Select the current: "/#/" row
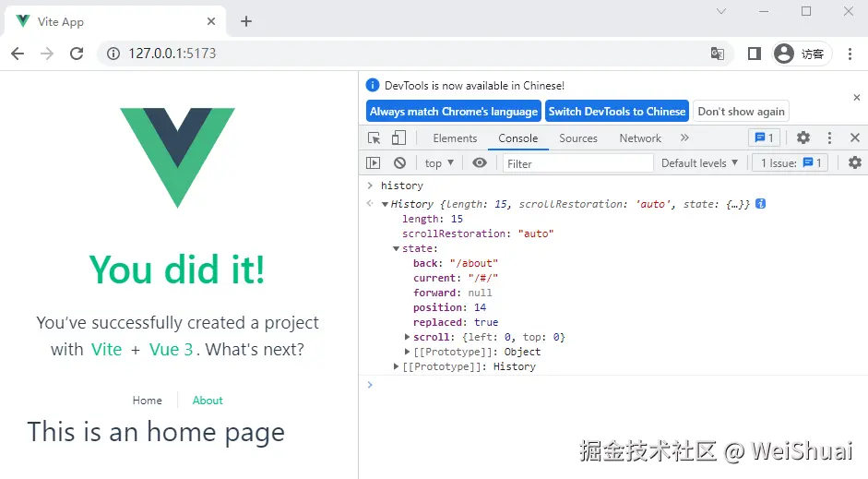The height and width of the screenshot is (479, 868). coord(456,278)
